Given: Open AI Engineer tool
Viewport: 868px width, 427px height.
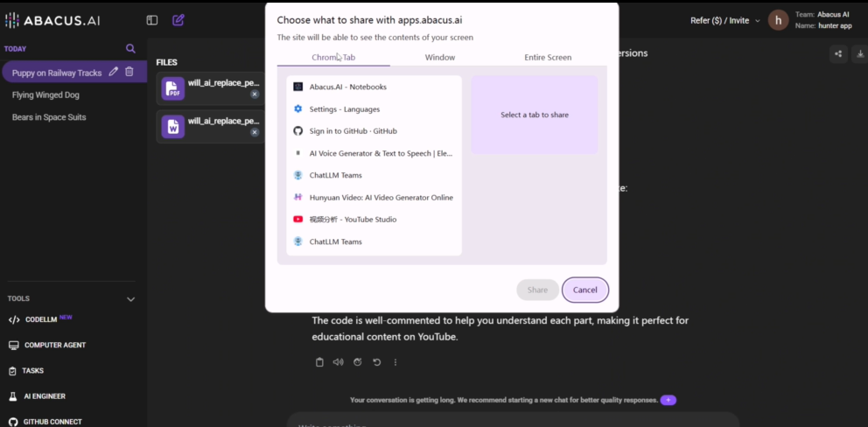Looking at the screenshot, I should tap(37, 396).
